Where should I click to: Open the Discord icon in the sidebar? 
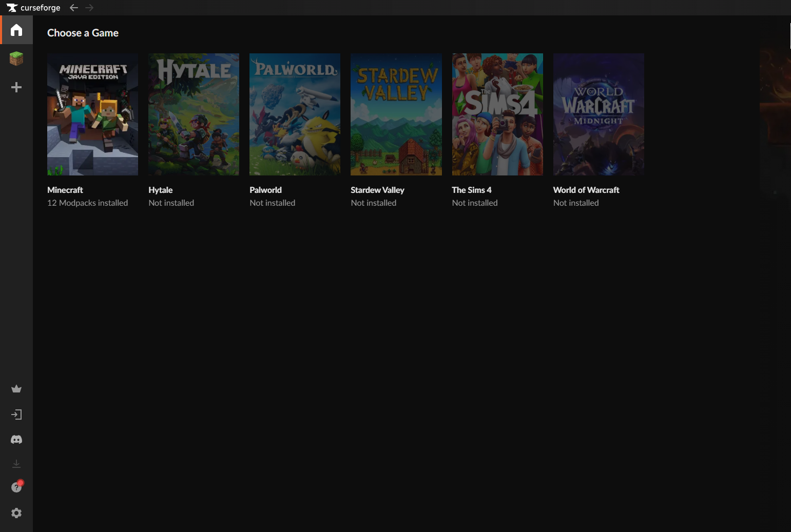point(16,440)
